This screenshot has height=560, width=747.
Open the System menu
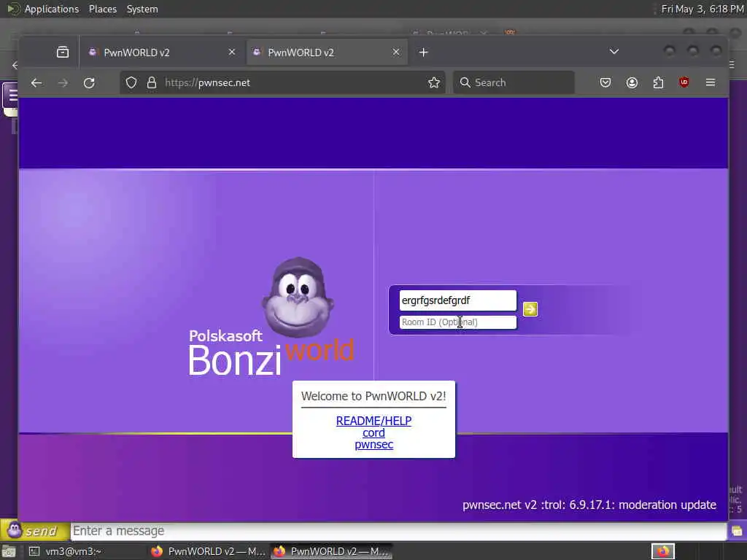(x=142, y=9)
